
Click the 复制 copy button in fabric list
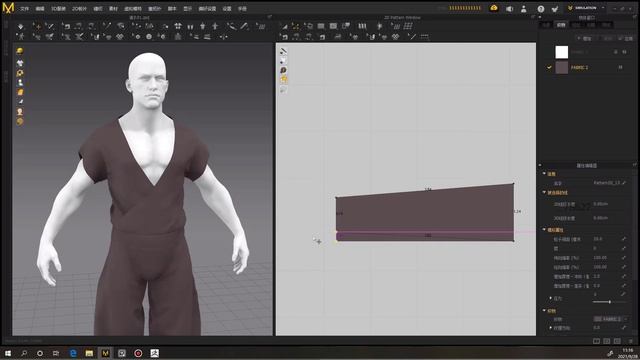(x=608, y=38)
